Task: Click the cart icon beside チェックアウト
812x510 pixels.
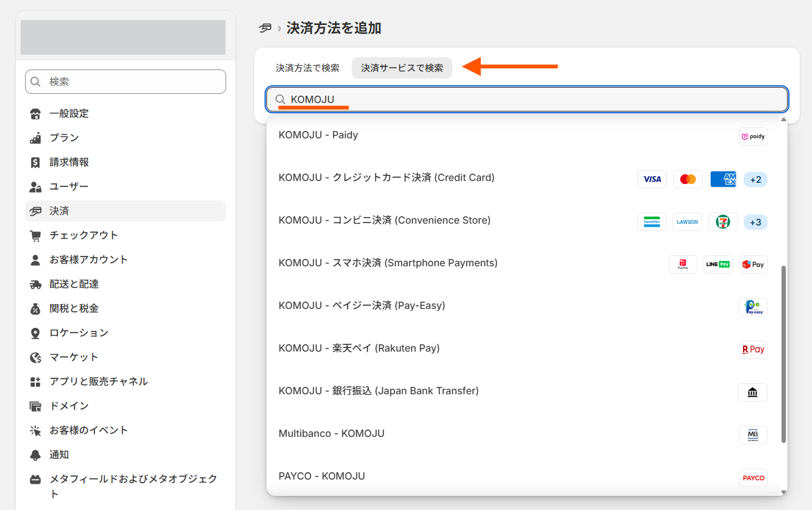Action: [35, 235]
